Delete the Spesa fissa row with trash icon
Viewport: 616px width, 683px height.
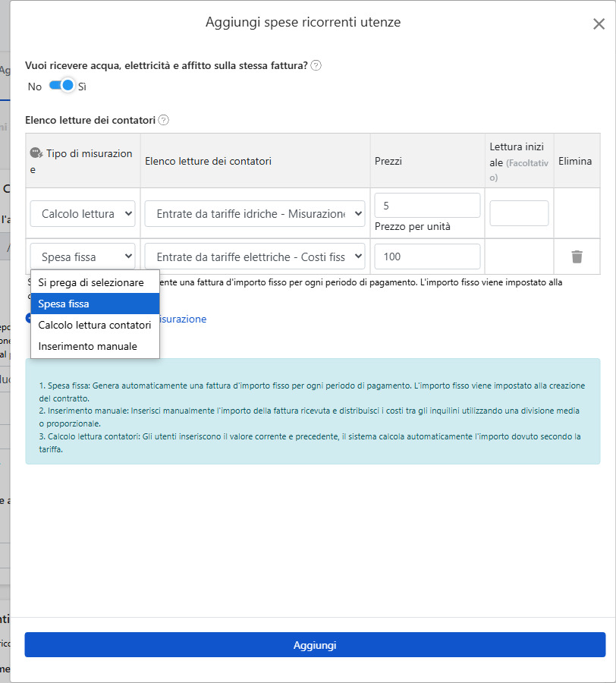[577, 257]
